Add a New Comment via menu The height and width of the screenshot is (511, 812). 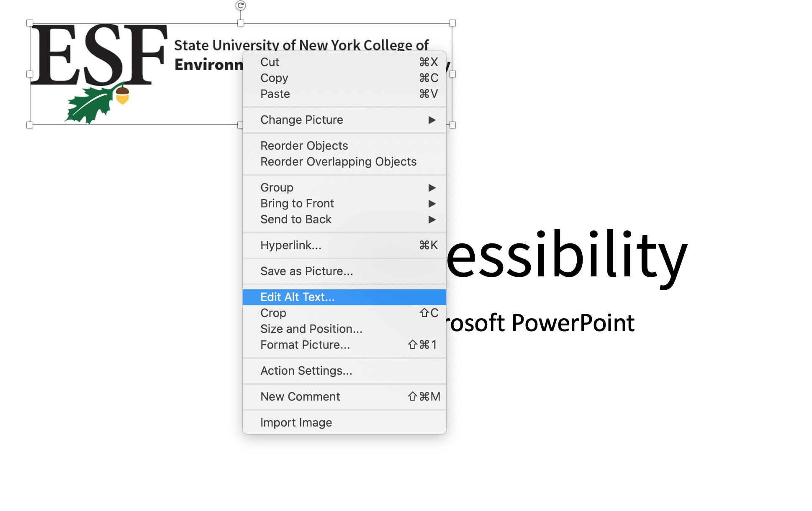click(344, 396)
